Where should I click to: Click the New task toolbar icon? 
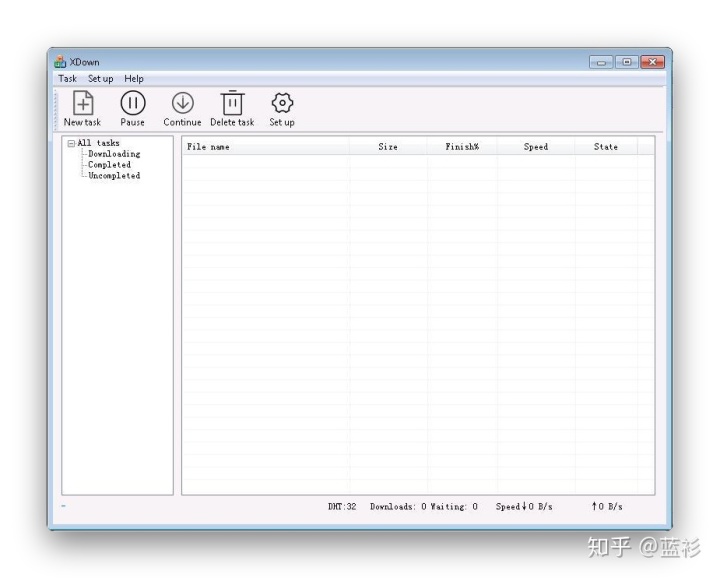[83, 103]
